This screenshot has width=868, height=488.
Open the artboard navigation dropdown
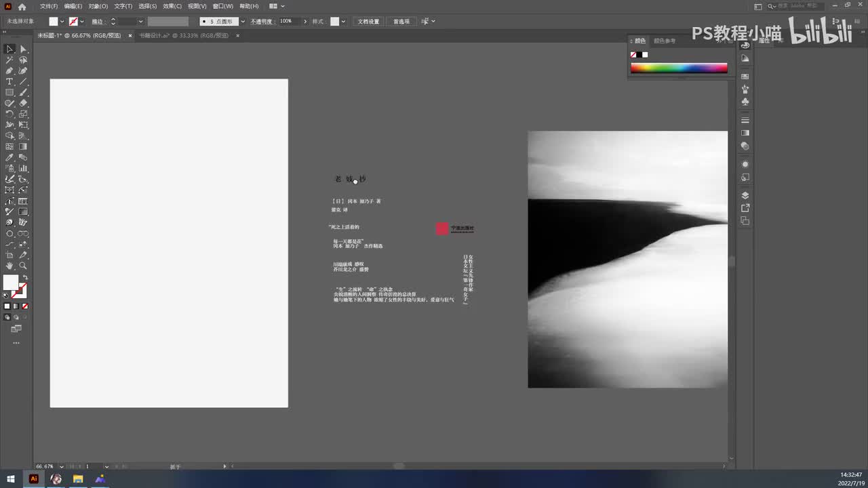coord(106,466)
